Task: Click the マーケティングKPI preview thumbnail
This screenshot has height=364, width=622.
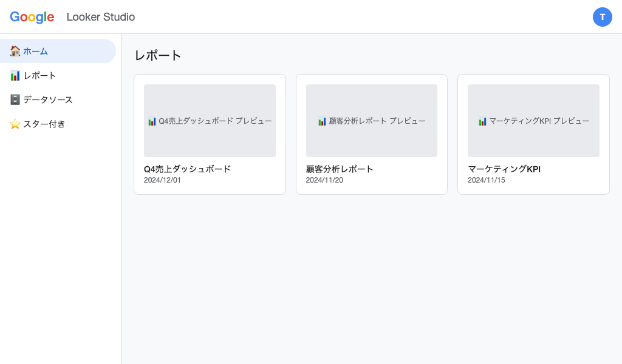Action: [x=533, y=121]
